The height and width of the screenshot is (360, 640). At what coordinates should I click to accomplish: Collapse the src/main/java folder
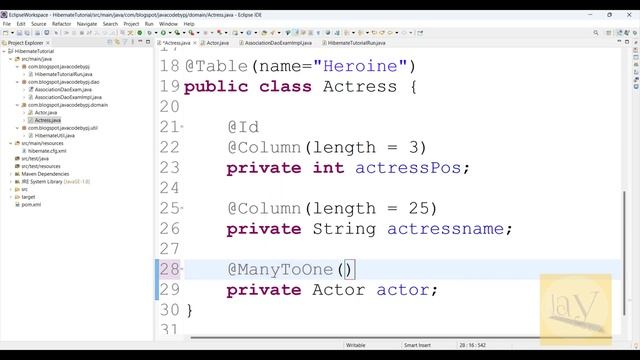tap(11, 59)
